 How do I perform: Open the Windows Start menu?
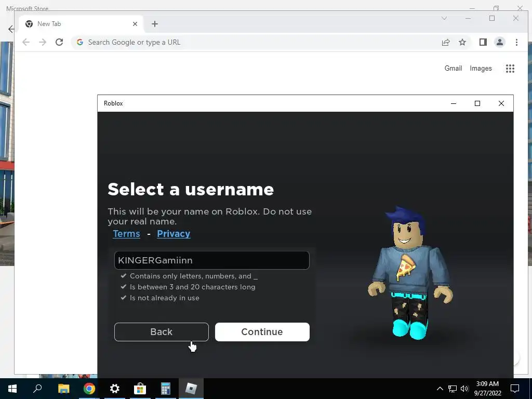point(12,389)
